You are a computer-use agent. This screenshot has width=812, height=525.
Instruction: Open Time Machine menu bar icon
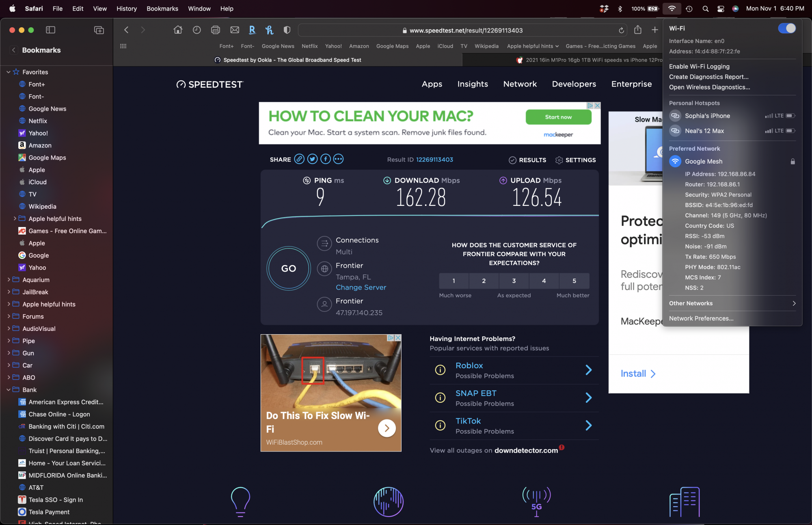689,9
